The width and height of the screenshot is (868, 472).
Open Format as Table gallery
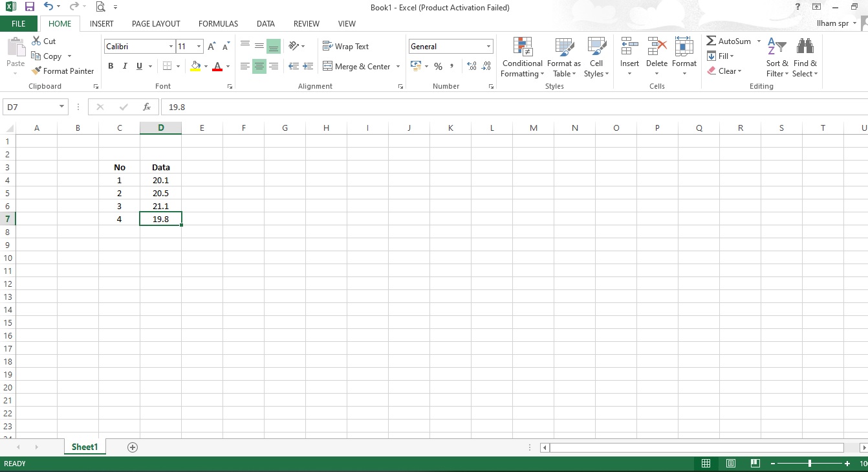point(564,57)
